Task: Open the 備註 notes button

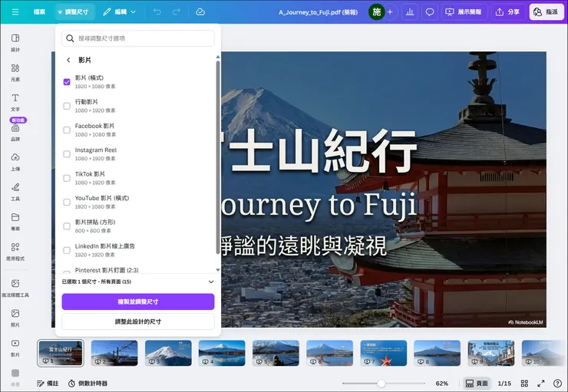Action: coord(48,384)
